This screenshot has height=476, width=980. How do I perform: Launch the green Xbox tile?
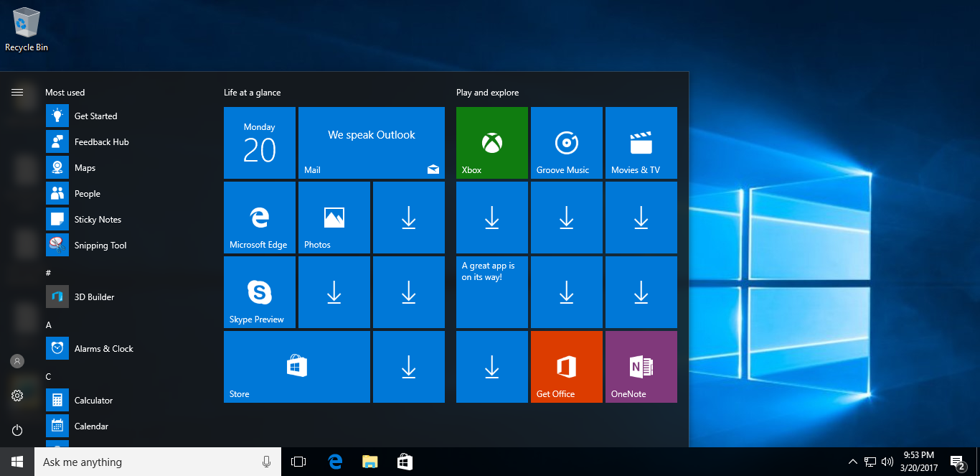coord(492,143)
